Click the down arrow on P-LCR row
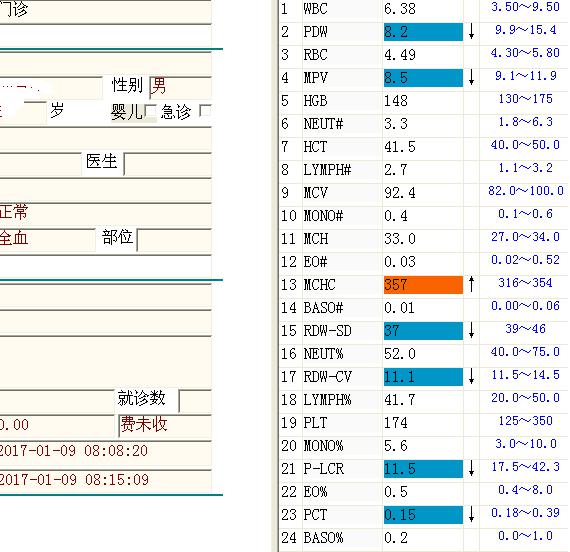570x552 pixels. point(471,468)
